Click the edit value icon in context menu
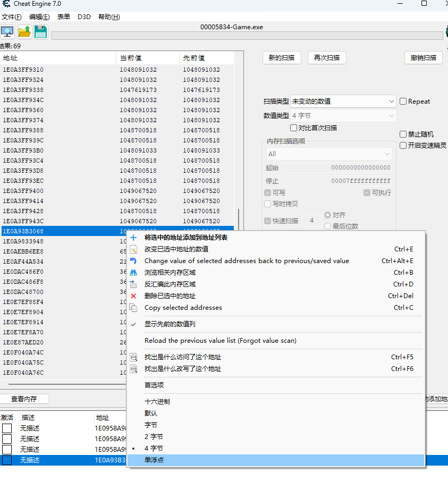Image resolution: width=448 pixels, height=498 pixels. [134, 249]
